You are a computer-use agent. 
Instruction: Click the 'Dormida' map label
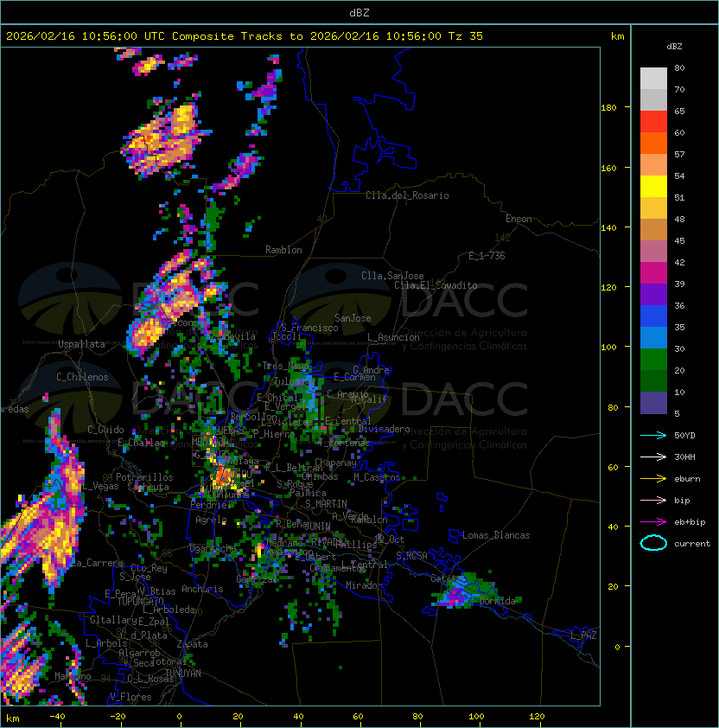click(x=497, y=601)
